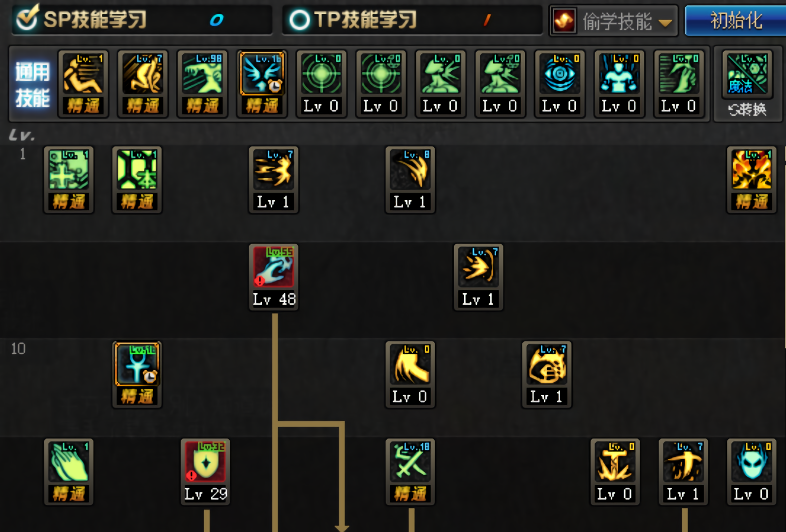The height and width of the screenshot is (532, 786).
Task: Click the 偷学技能 dropdown arrow
Action: pyautogui.click(x=666, y=23)
